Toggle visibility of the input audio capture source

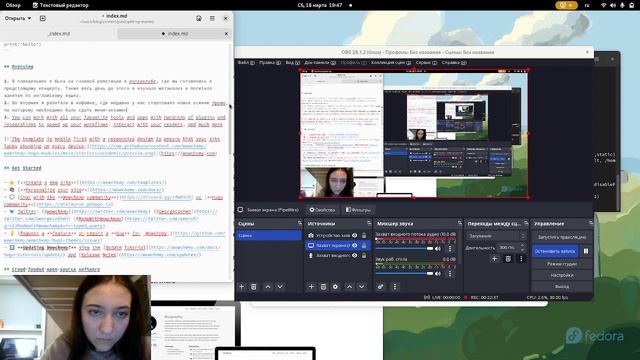coord(355,255)
